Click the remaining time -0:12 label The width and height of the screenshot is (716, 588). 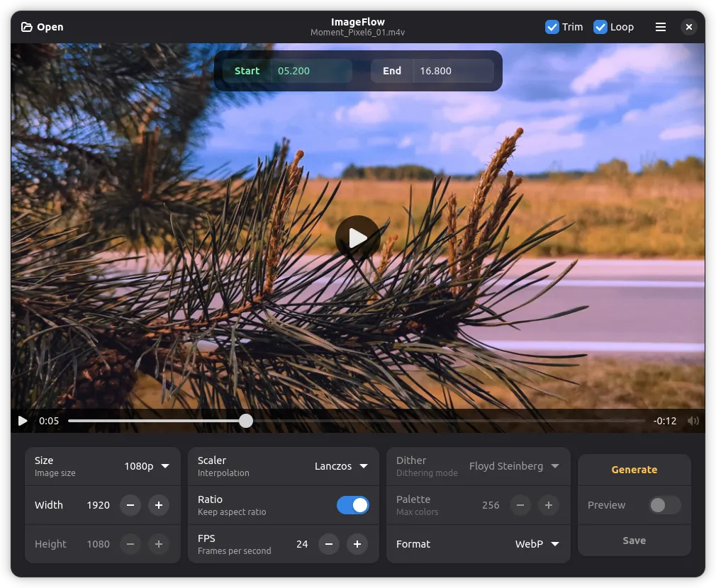[x=664, y=421]
